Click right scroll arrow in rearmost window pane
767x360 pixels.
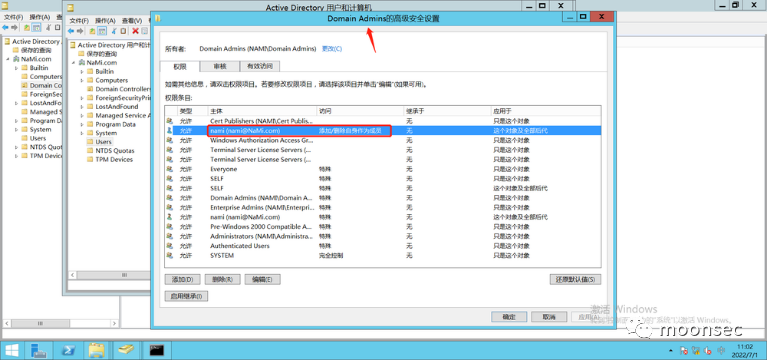115,323
